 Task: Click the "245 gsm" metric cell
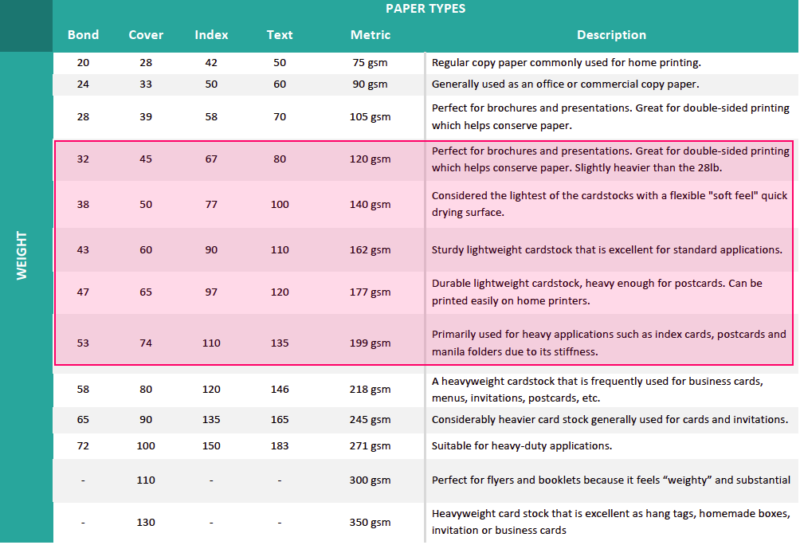(370, 419)
